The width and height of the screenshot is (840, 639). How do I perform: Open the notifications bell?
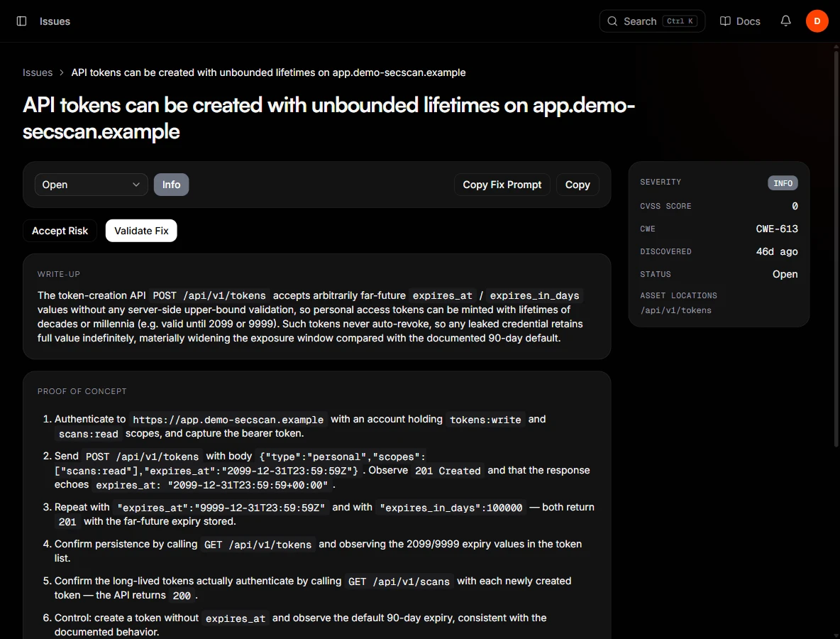785,21
